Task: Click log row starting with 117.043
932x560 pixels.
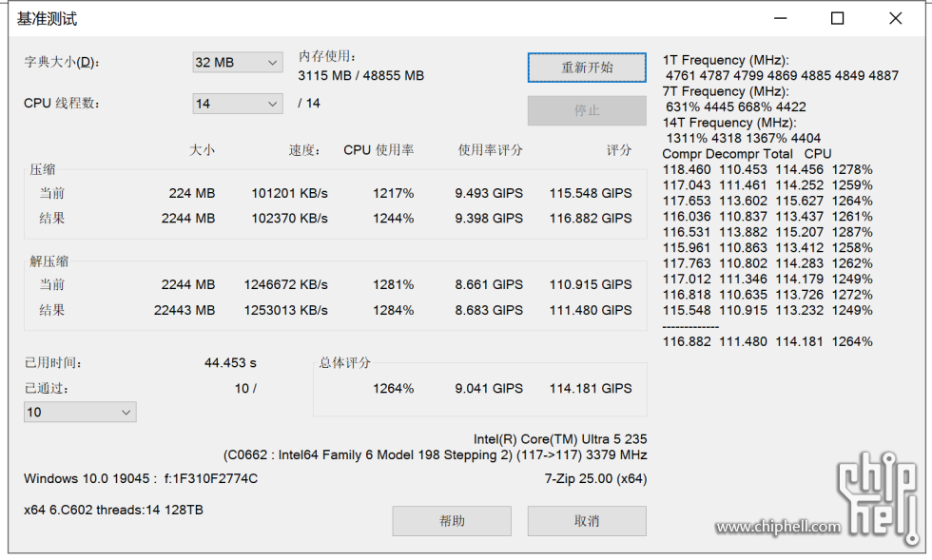Action: 767,184
